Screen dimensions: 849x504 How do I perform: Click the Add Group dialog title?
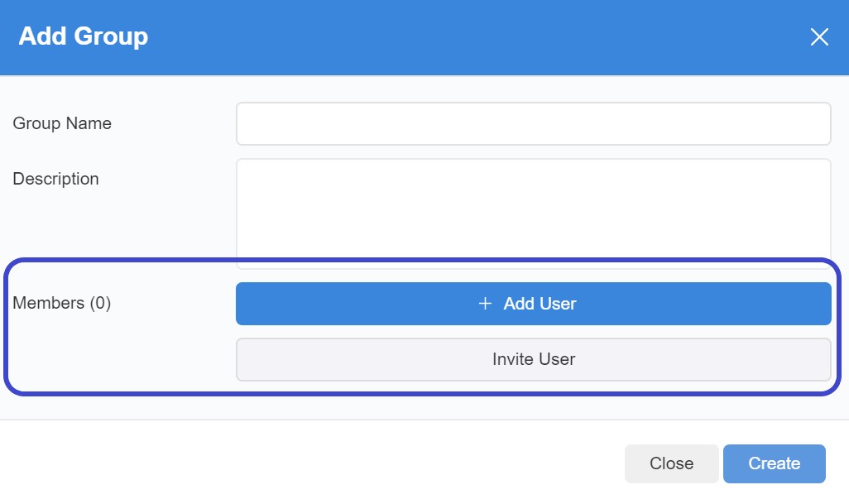84,36
